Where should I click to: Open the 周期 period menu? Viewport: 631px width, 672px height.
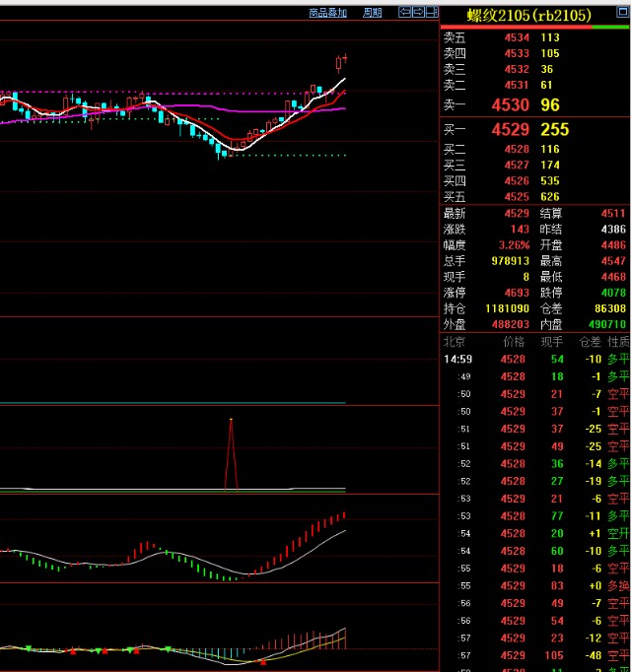(372, 13)
